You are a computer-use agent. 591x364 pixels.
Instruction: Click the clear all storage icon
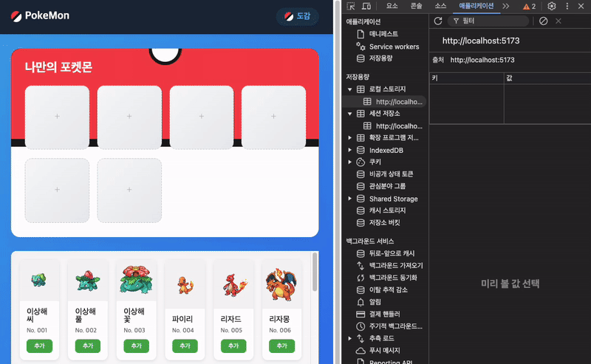543,21
